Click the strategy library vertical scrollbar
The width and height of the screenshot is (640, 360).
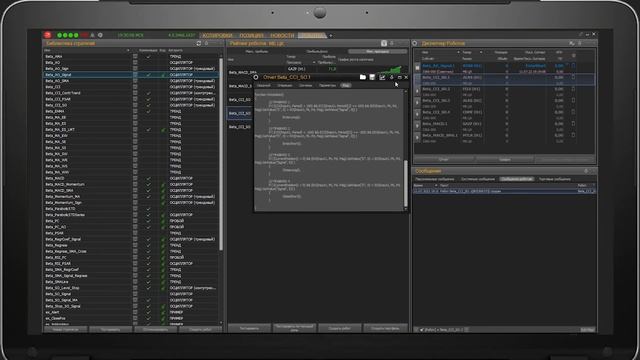pyautogui.click(x=221, y=154)
